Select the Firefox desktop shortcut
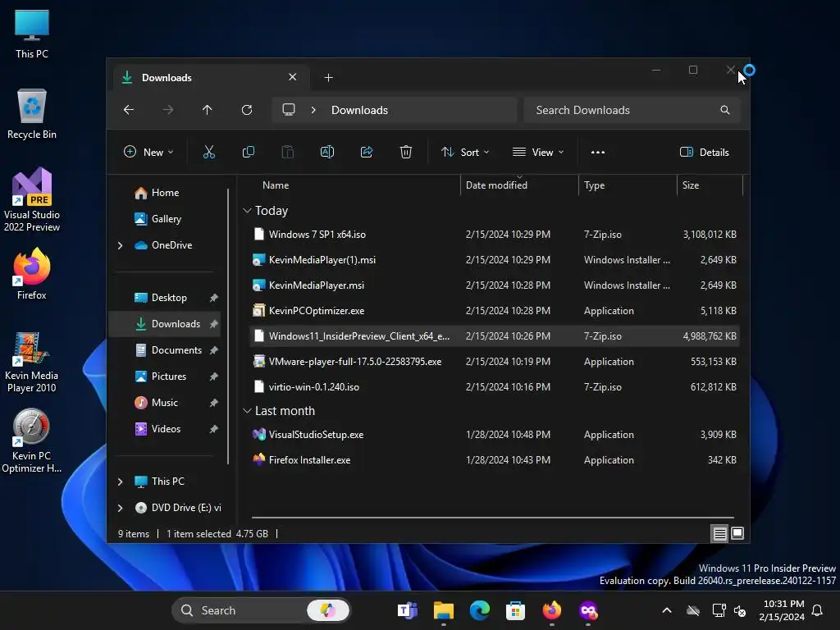This screenshot has width=840, height=630. (x=32, y=274)
